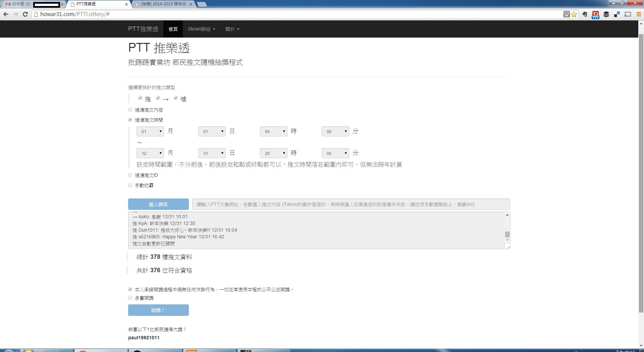The image size is (644, 352).
Task: Expand the Steam群組 navbar dropdown
Action: pyautogui.click(x=201, y=29)
